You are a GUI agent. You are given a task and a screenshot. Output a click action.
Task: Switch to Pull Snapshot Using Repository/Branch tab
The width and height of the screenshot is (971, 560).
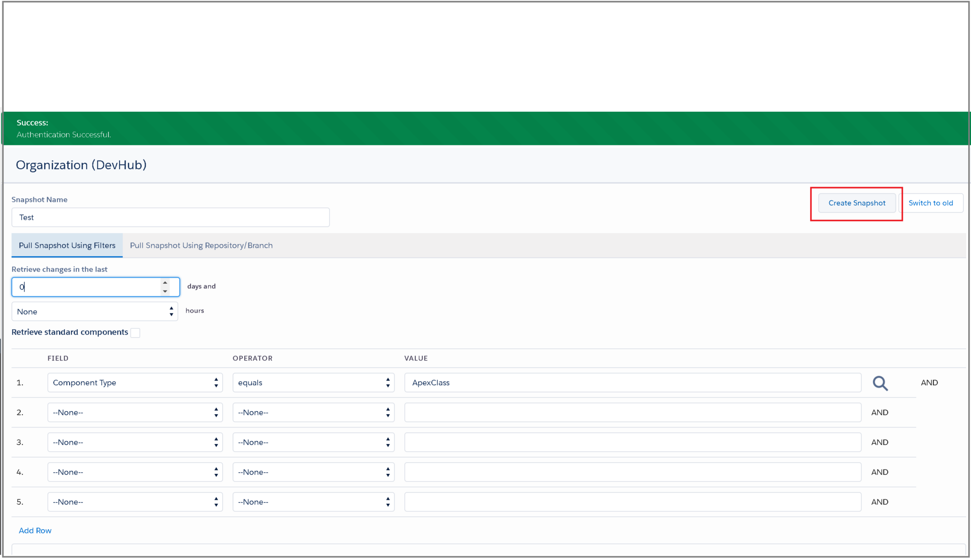tap(201, 245)
